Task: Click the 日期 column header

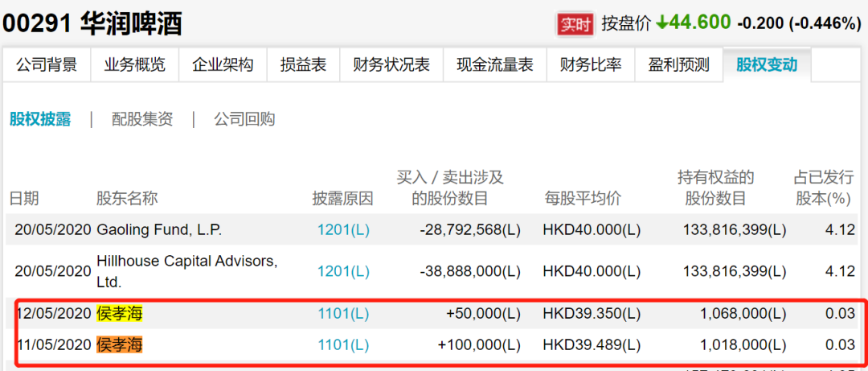Action: pos(24,199)
